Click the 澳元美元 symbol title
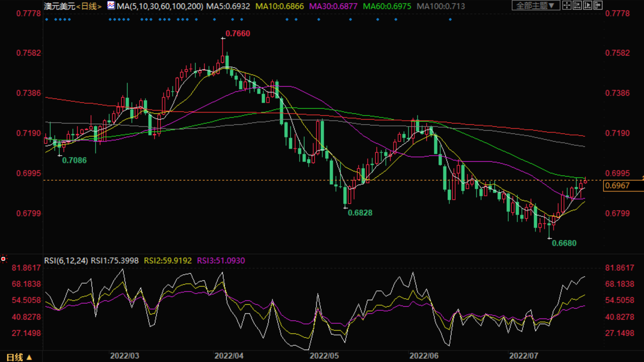Screen dimensions: 644x362 coord(60,6)
